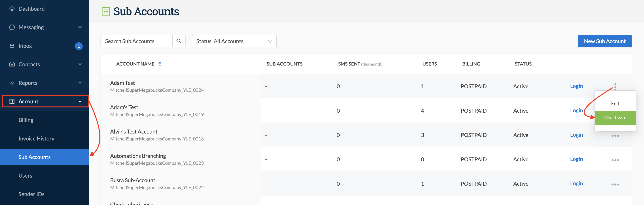
Task: Click the Status column header
Action: 523,64
